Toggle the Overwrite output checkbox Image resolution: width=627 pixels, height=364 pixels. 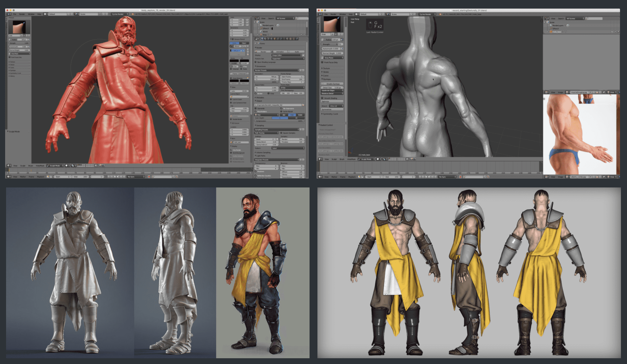click(256, 108)
